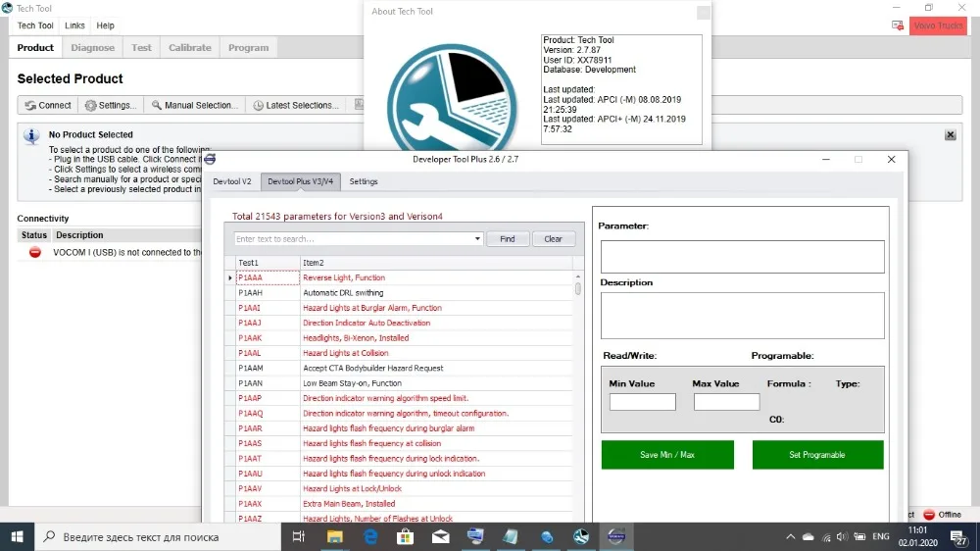Open Settings gear in Selected Product toolbar
980x551 pixels.
pyautogui.click(x=90, y=105)
